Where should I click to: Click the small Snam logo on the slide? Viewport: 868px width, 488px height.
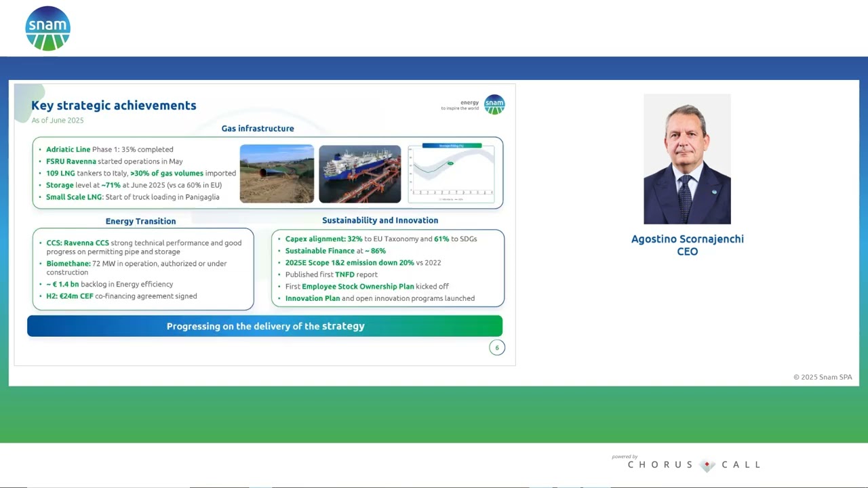pyautogui.click(x=494, y=104)
